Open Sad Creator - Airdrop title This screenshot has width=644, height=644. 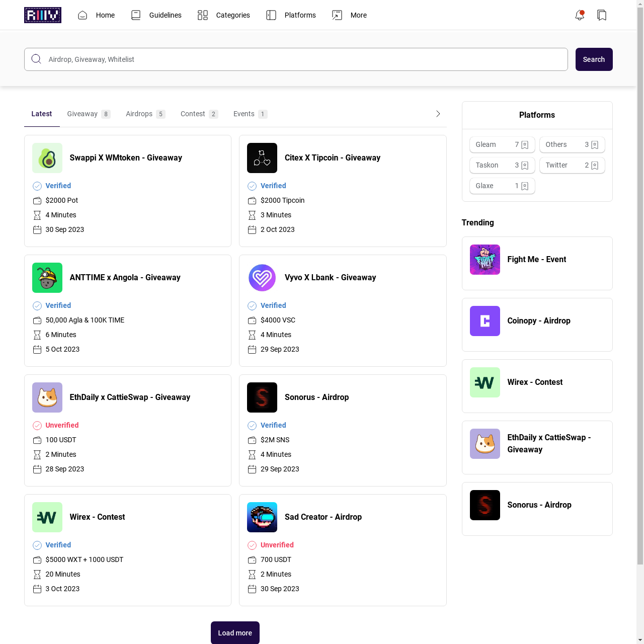pos(323,517)
